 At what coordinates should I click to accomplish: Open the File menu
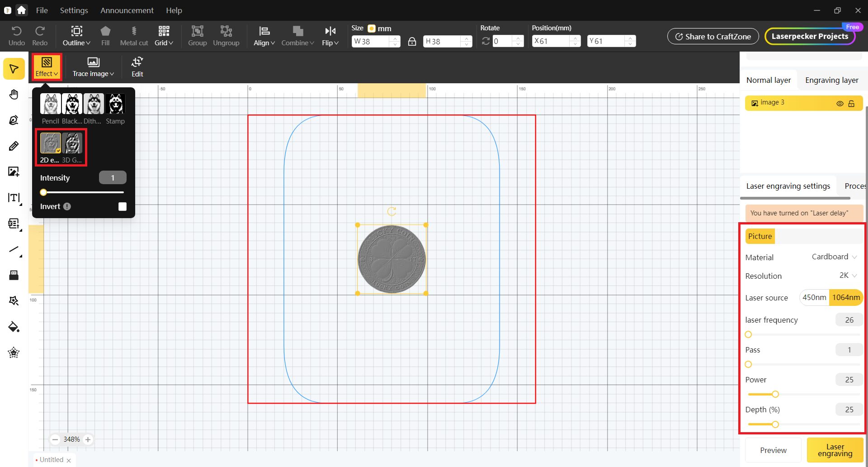click(x=42, y=10)
